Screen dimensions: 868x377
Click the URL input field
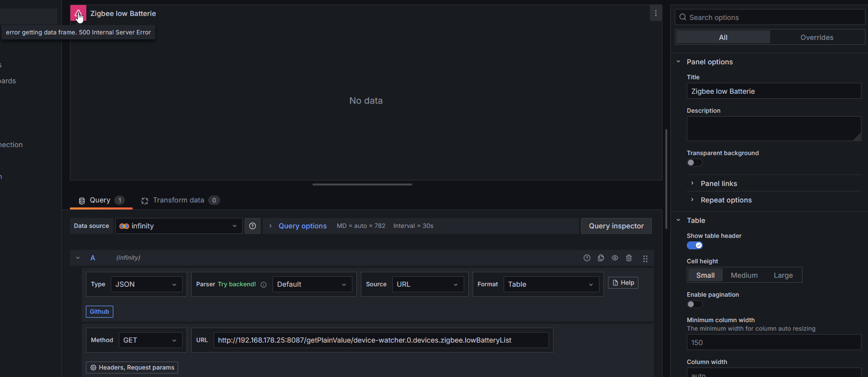pyautogui.click(x=381, y=340)
